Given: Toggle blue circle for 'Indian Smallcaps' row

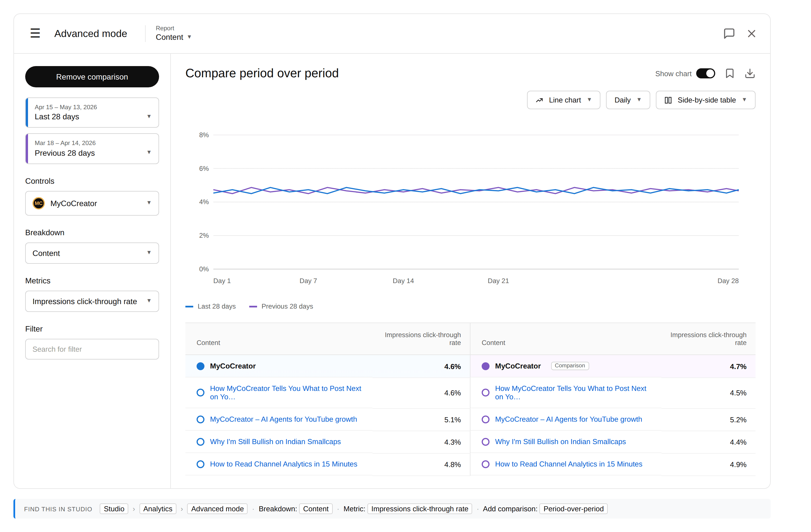Looking at the screenshot, I should (200, 442).
